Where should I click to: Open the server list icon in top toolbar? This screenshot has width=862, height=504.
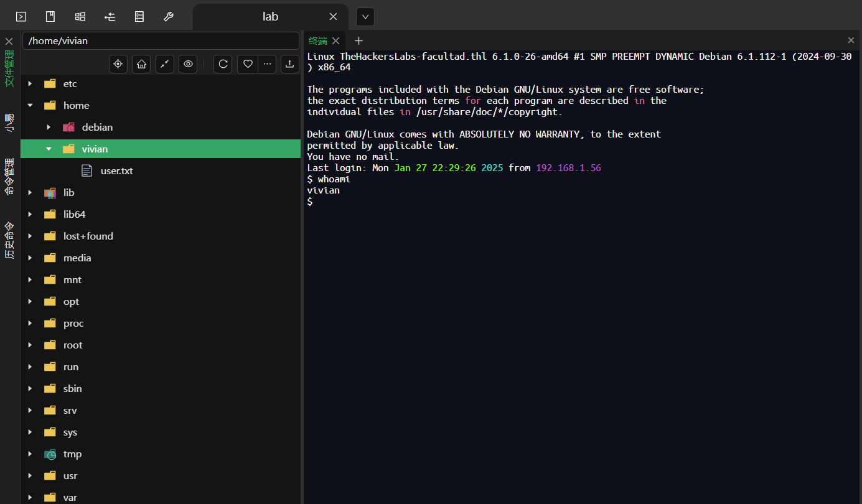coord(139,17)
